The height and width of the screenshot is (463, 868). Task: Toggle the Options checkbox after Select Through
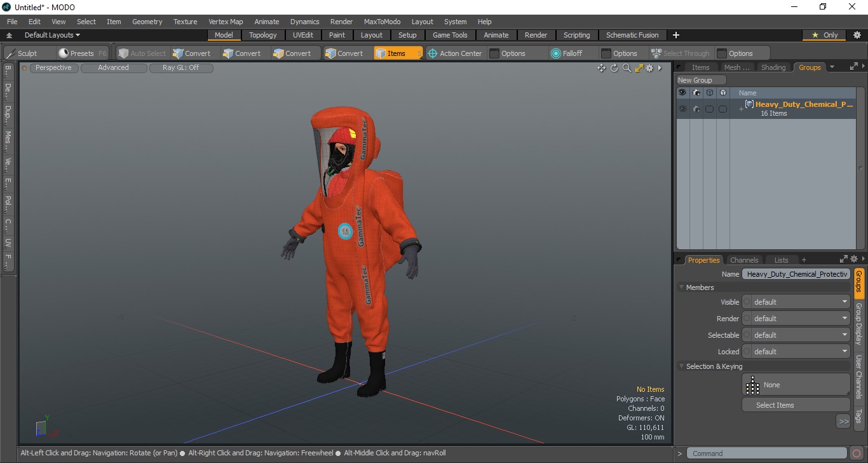point(722,53)
